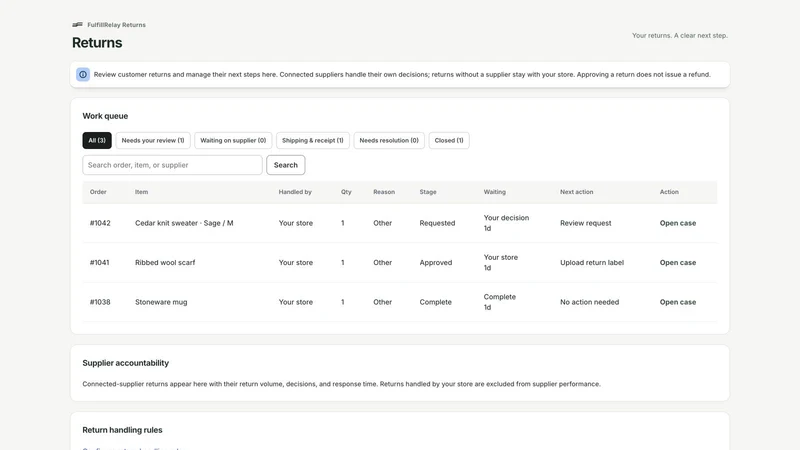Screen dimensions: 800x450
Task: Click the Search button
Action: pos(286,165)
